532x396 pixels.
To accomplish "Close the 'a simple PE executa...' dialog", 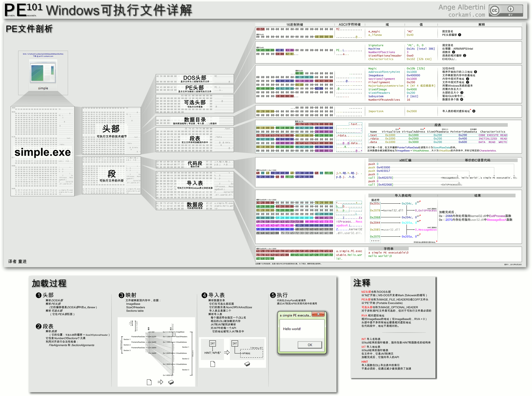I will 318,314.
